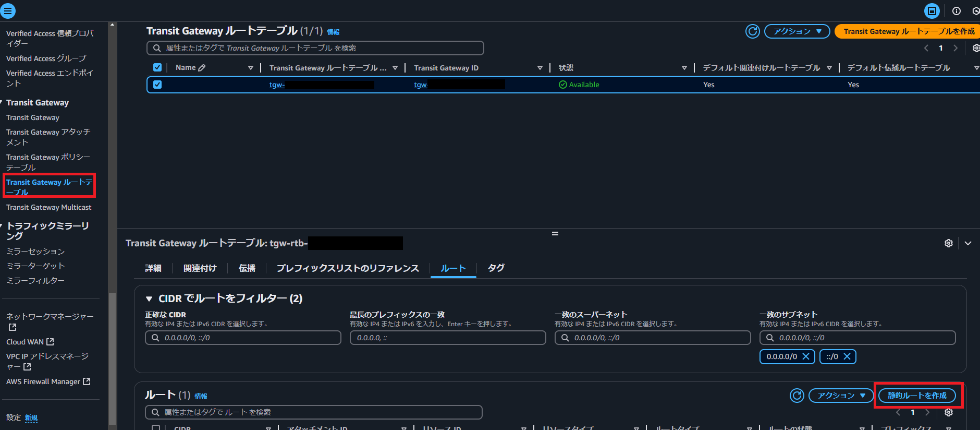Viewport: 980px width, 430px height.
Task: Refresh the routes list
Action: point(797,396)
